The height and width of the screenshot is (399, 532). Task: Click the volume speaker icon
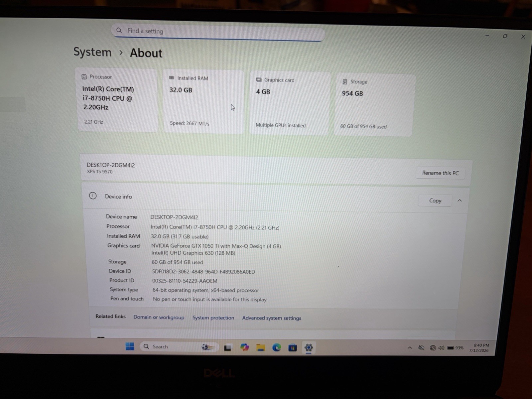(x=441, y=348)
